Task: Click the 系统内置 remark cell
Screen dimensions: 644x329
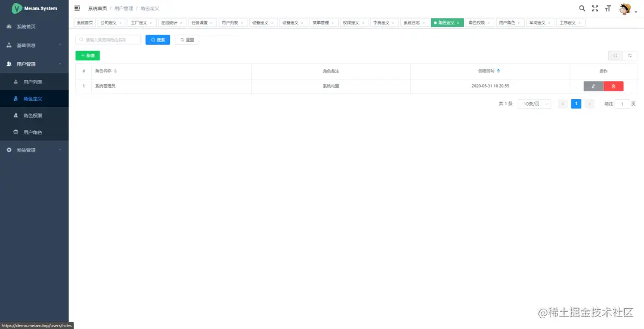Action: (x=330, y=86)
